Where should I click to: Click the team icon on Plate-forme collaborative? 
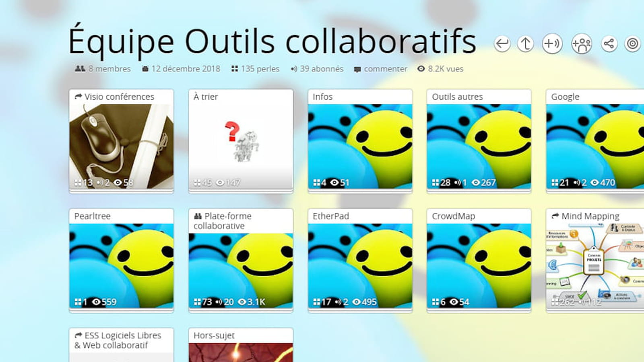(x=198, y=216)
